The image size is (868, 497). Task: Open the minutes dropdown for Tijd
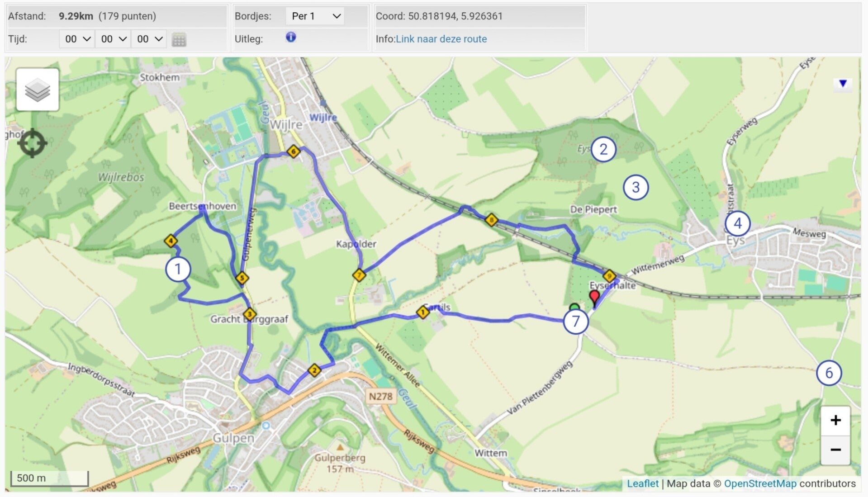click(113, 39)
